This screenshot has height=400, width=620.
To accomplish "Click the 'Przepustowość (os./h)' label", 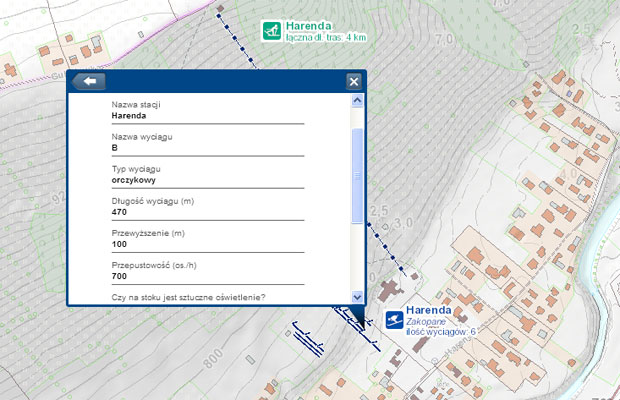I will tap(154, 265).
